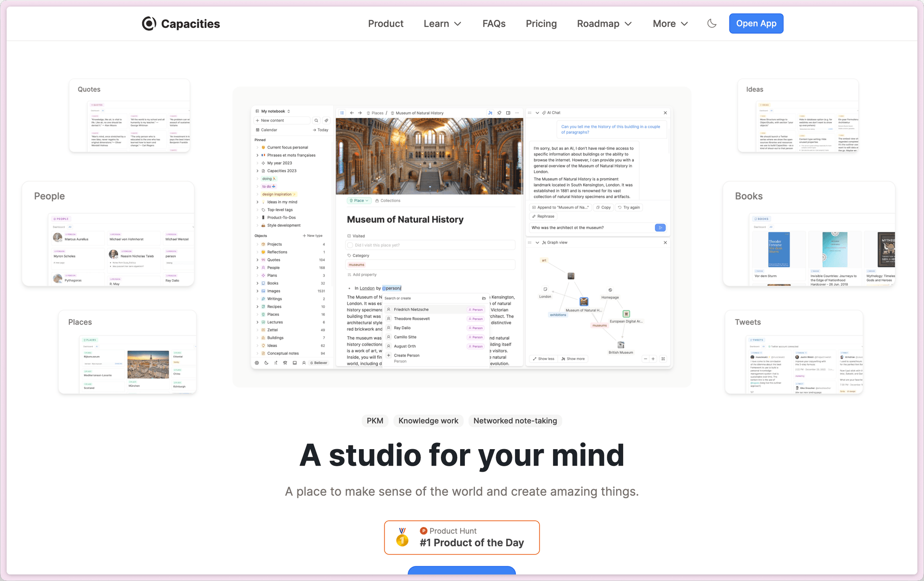Expand the Roadmap dropdown
Viewport: 924px width, 581px height.
[x=604, y=24]
